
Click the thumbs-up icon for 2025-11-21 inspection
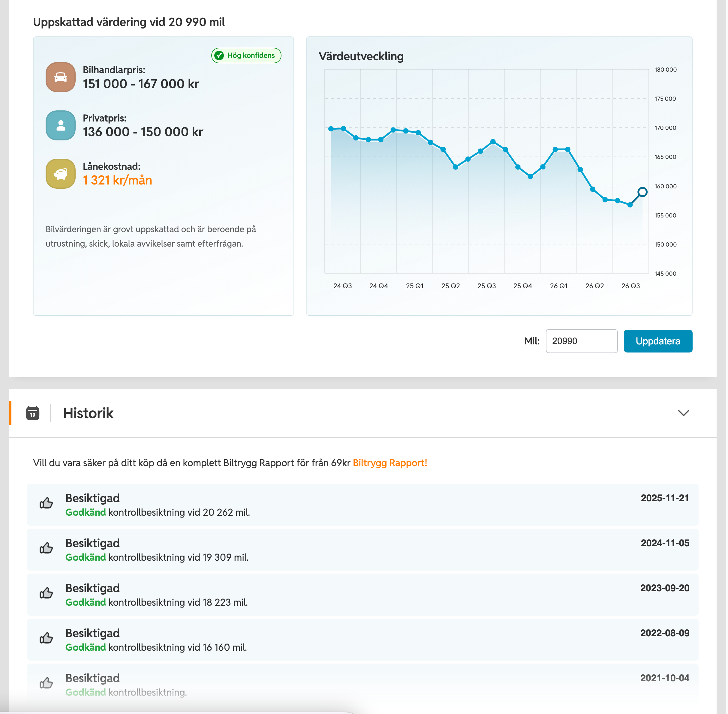pos(46,503)
